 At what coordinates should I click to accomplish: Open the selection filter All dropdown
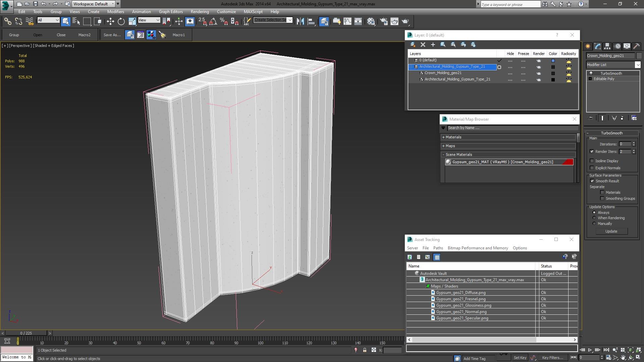tap(48, 20)
